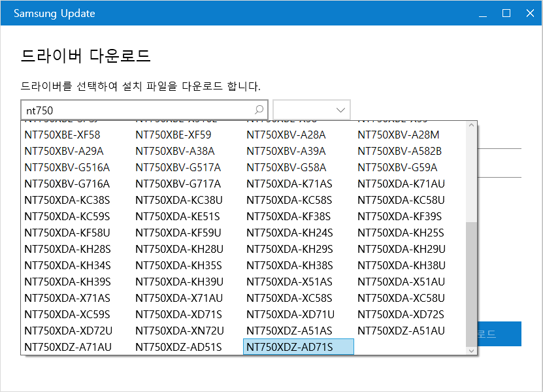Select model NT750XDA-KF59U
Image resolution: width=543 pixels, height=392 pixels.
coord(178,233)
